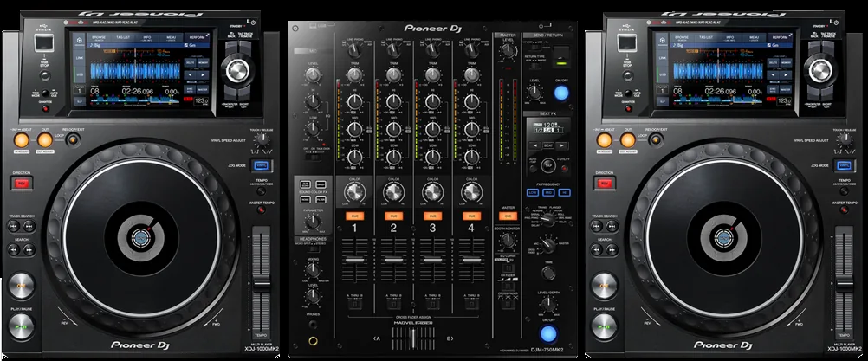868x361 pixels.
Task: Enable headphone CUE for channel 1
Action: point(354,216)
